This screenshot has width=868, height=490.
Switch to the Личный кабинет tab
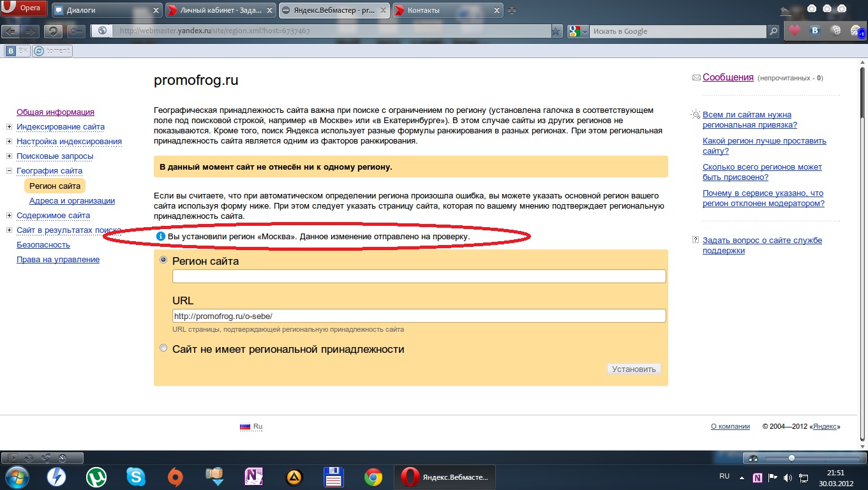[221, 10]
